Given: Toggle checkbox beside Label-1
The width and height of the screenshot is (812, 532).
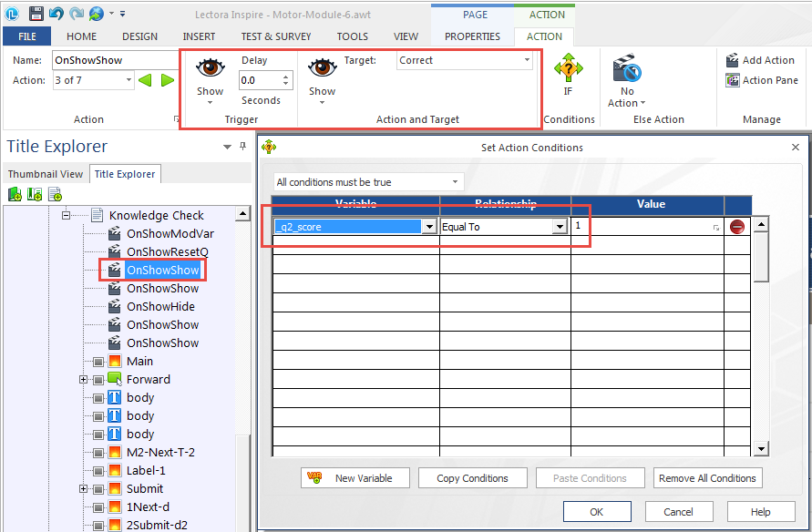Looking at the screenshot, I should [x=98, y=471].
